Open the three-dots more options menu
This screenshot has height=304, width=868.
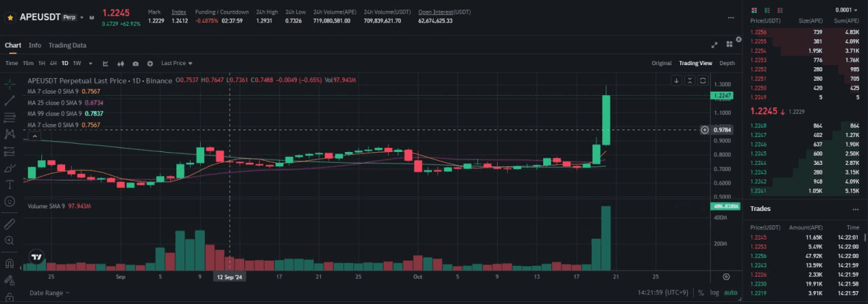731,17
